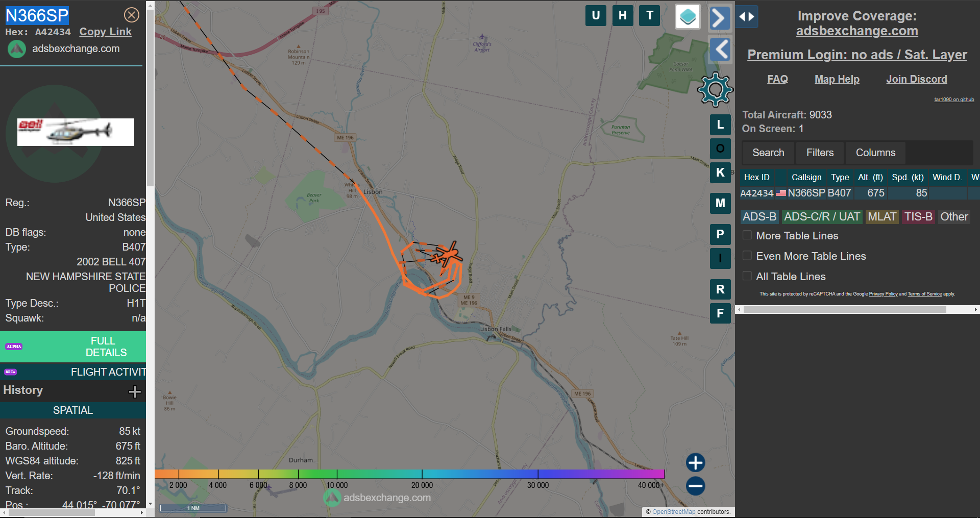Image resolution: width=980 pixels, height=518 pixels.
Task: Open the Join Discord link
Action: (x=917, y=79)
